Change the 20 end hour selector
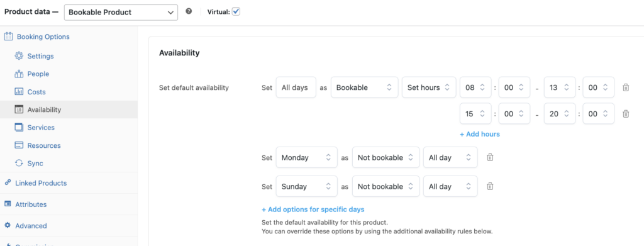Screen dimensions: 644x246 tap(559, 114)
